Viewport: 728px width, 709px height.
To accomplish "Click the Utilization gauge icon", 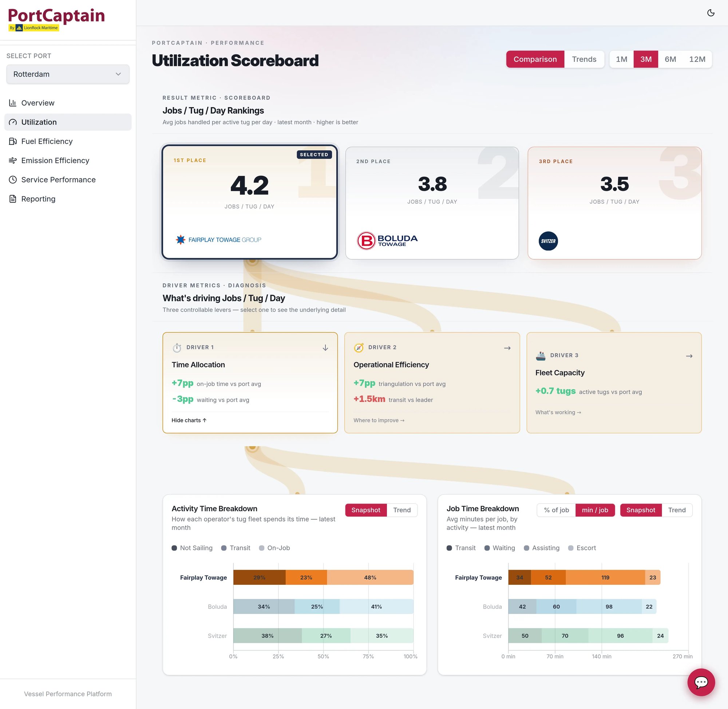I will click(x=13, y=122).
